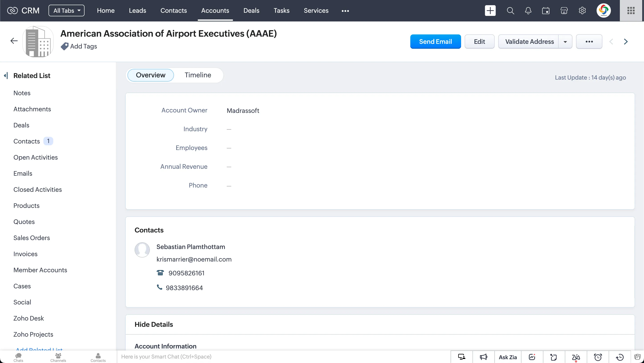Open Sales Orders related list

pos(32,238)
